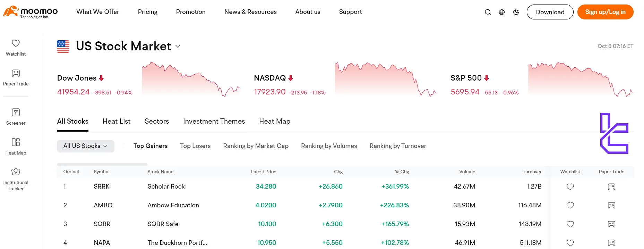Open NASDAQ index title
This screenshot has height=249, width=644.
coord(270,78)
